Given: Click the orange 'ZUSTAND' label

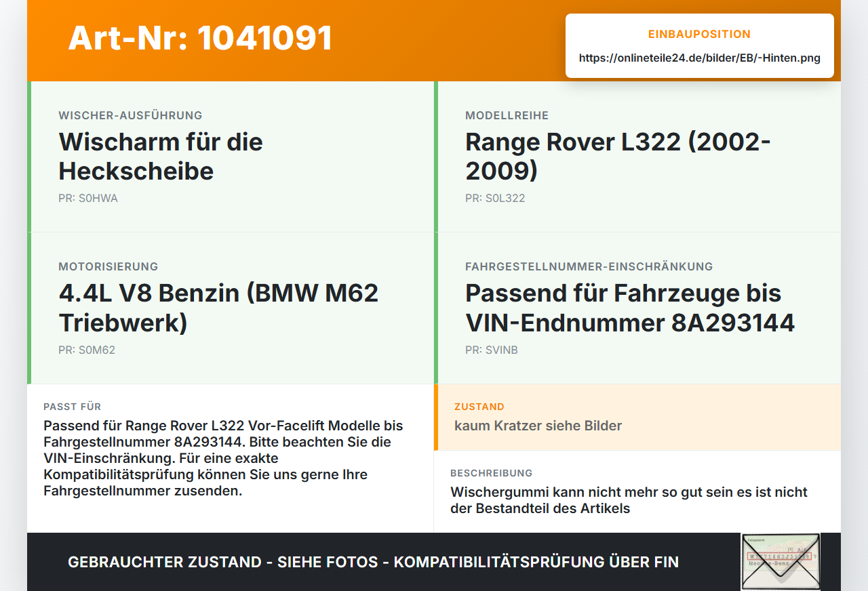Looking at the screenshot, I should 479,407.
